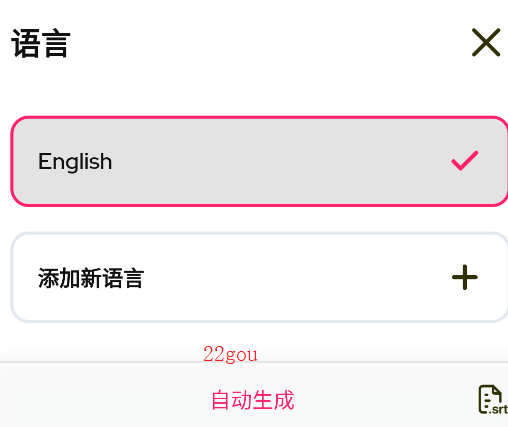Open the srt import icon in the bottom bar
Image resolution: width=508 pixels, height=427 pixels.
tap(493, 399)
